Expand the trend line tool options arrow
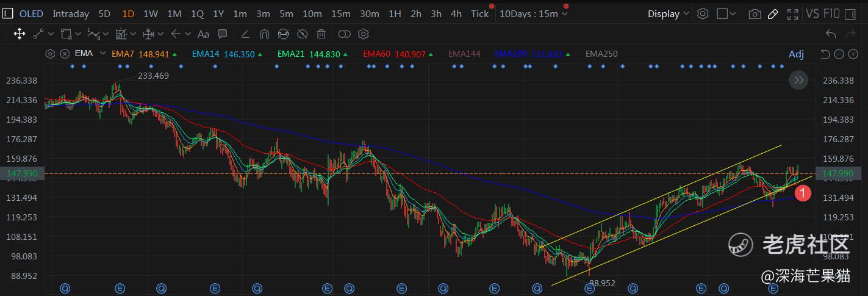Image resolution: width=868 pixels, height=296 pixels. tap(51, 34)
